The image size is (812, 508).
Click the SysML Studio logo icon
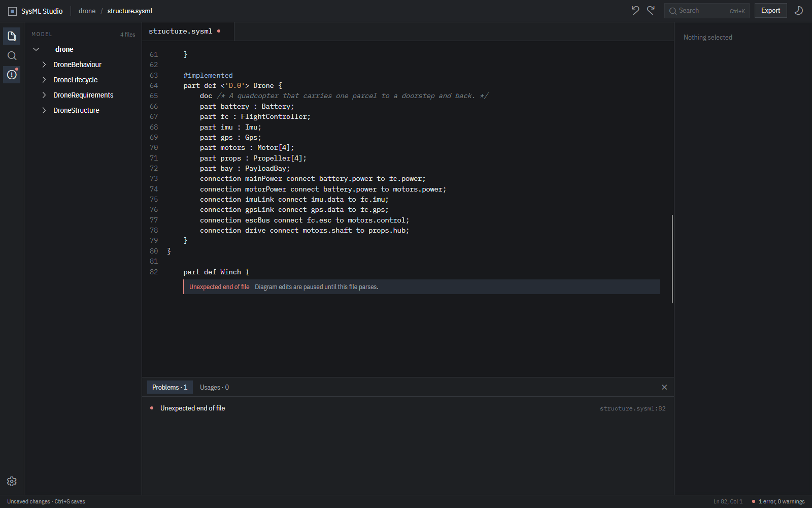[x=12, y=11]
